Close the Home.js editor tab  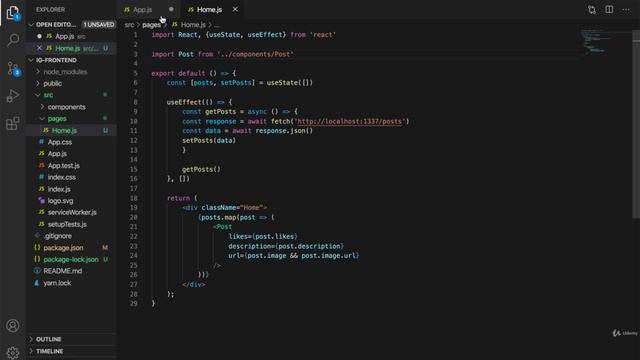pyautogui.click(x=235, y=9)
